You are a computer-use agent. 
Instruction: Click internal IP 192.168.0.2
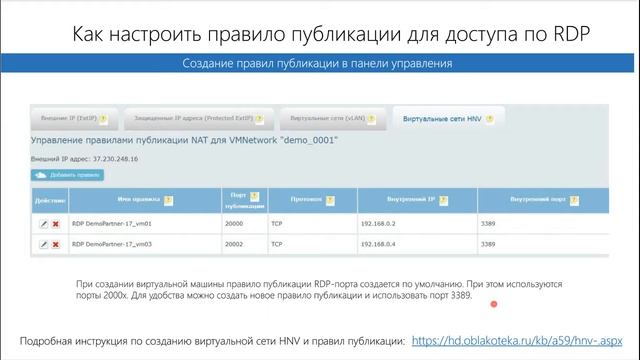[378, 224]
